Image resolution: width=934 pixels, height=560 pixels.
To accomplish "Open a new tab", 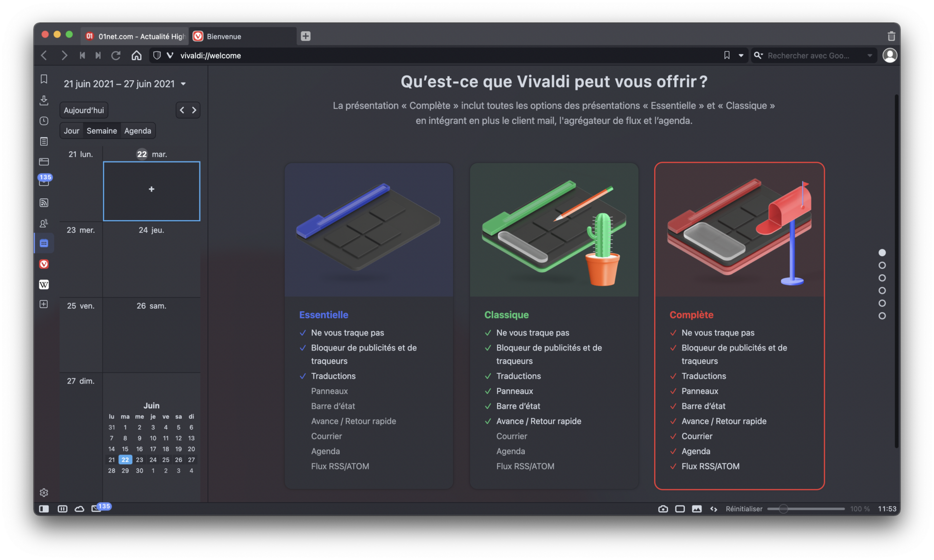I will tap(305, 36).
